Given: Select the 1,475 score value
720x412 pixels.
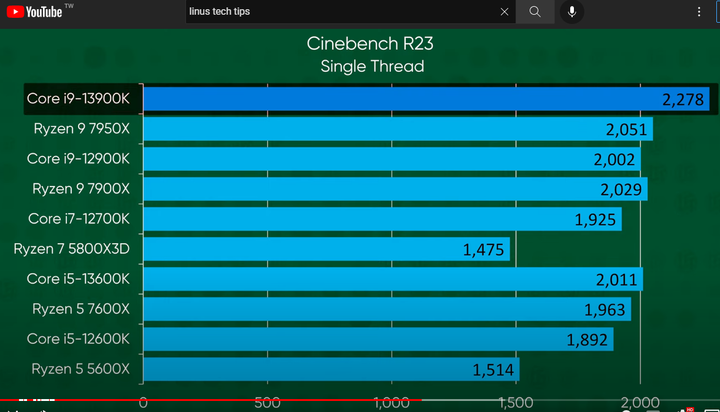Looking at the screenshot, I should (484, 250).
